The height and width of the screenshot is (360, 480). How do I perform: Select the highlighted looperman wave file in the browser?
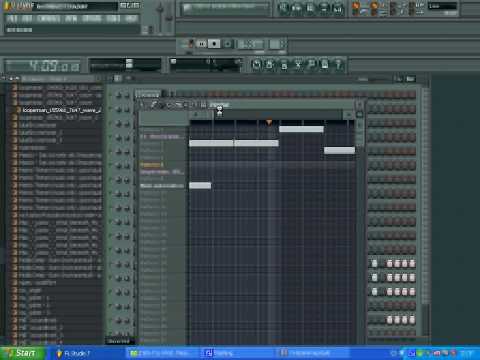click(x=62, y=110)
